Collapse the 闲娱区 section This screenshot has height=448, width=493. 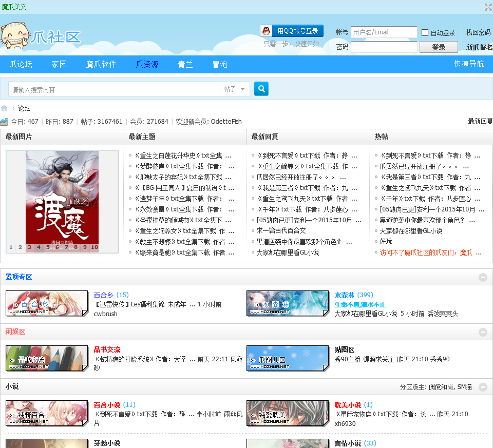483,332
